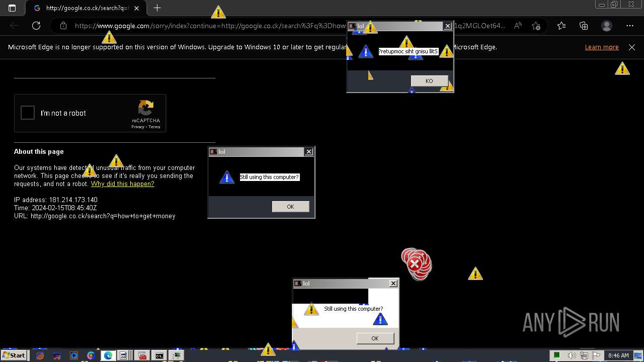
Task: Switch to Microsoft Edge taskbar button
Action: (x=108, y=355)
